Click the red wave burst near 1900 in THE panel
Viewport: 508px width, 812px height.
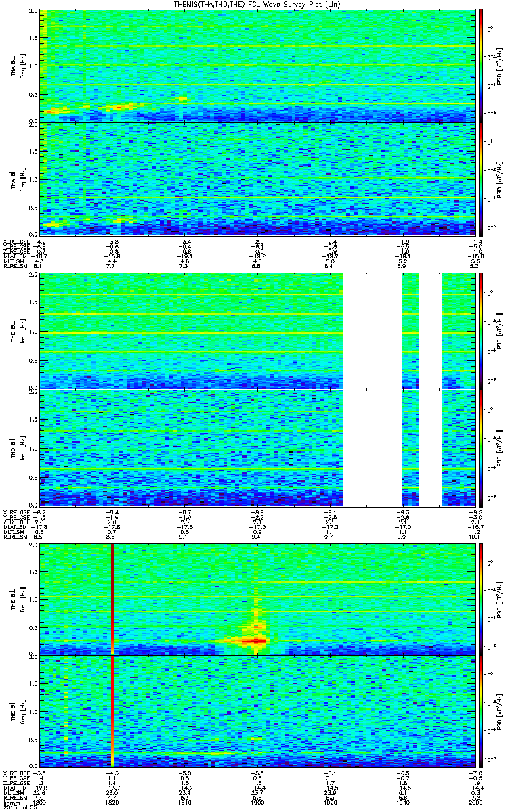pos(253,640)
